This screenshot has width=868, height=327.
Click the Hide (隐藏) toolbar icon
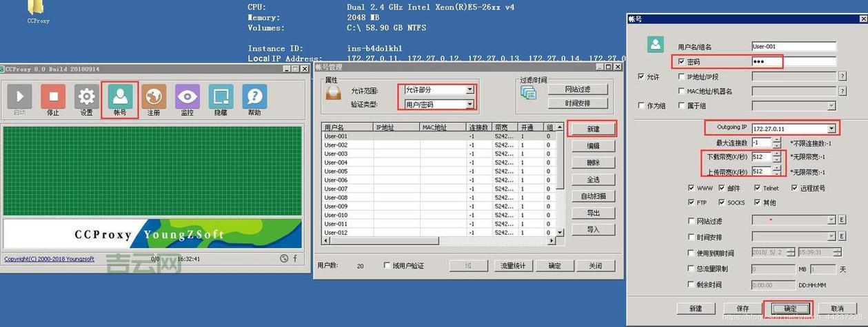(x=221, y=100)
